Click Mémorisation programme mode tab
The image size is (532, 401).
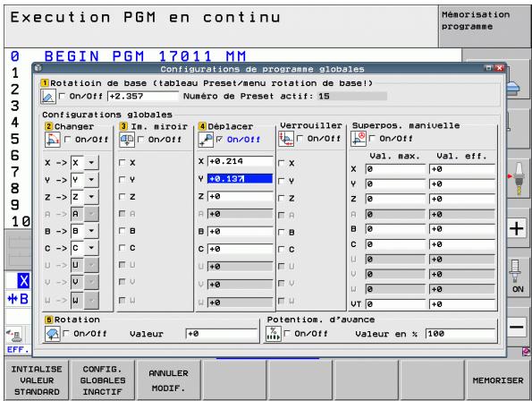coord(485,27)
